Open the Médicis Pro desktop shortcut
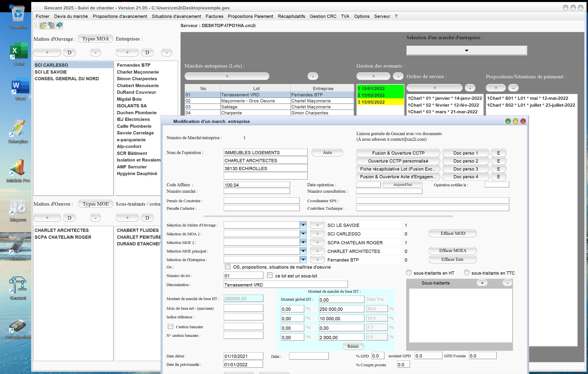Screen dimensions: 588x374 click(x=18, y=171)
